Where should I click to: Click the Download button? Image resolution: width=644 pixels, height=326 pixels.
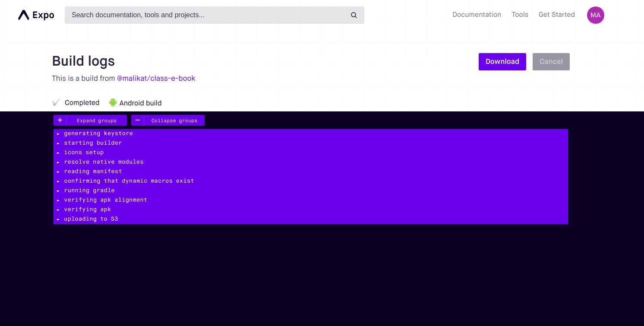point(502,61)
